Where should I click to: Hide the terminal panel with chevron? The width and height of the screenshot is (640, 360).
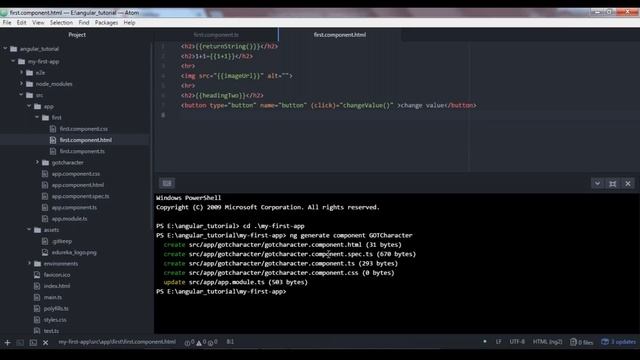coord(597,184)
